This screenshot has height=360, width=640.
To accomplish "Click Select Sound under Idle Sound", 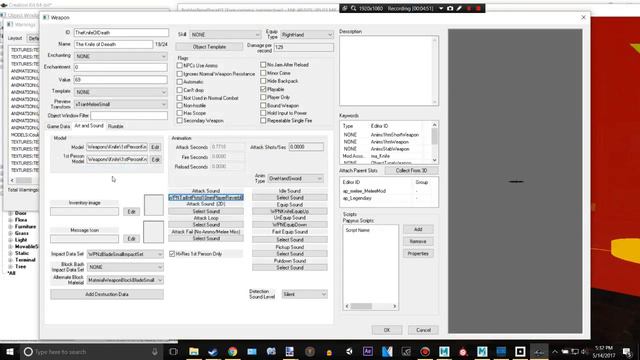I will coord(290,198).
